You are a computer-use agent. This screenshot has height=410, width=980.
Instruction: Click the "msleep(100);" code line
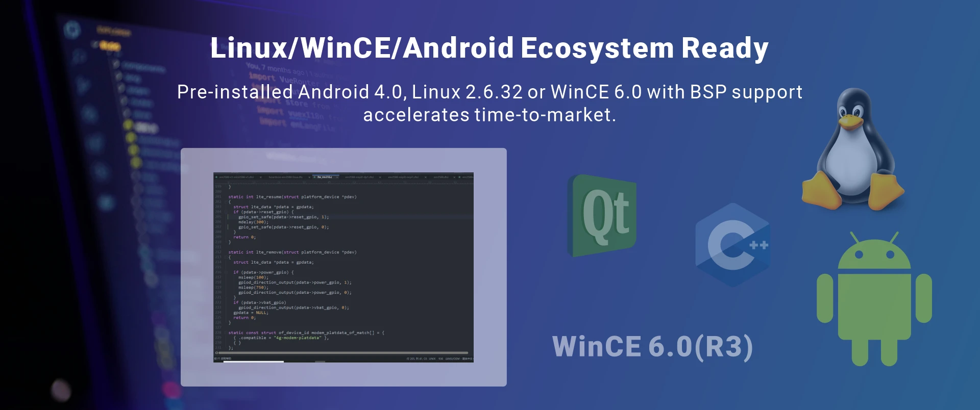[253, 277]
